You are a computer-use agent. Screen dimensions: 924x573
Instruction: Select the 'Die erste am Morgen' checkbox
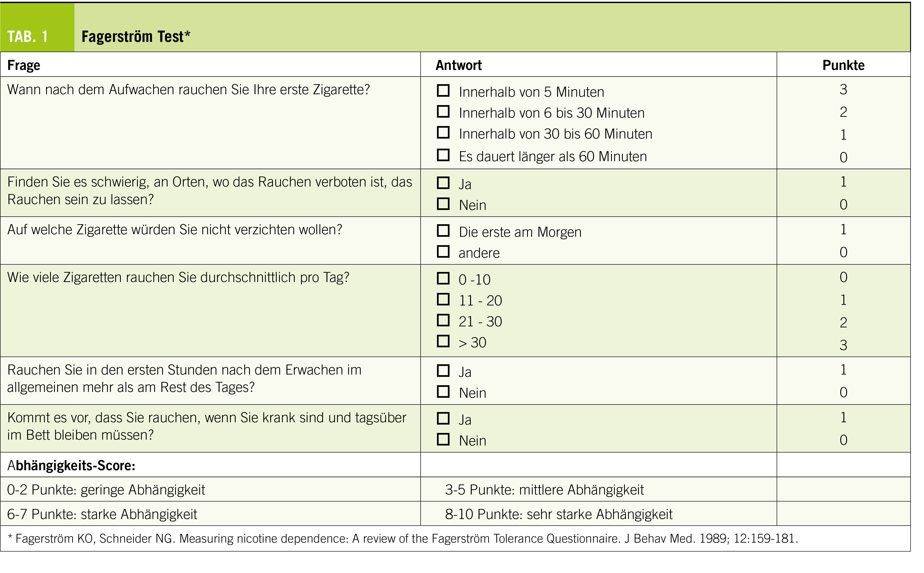443,230
